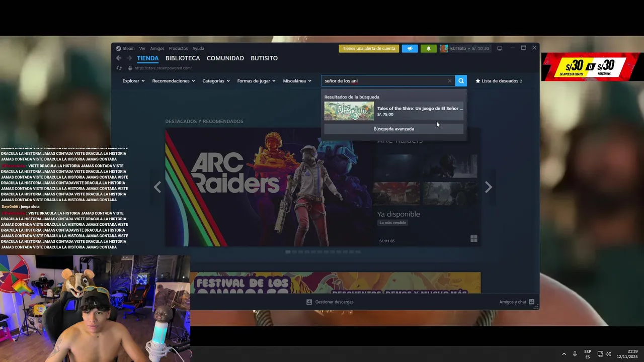This screenshot has height=362, width=644.
Task: Open the BUTISITO profile tab
Action: [x=264, y=58]
